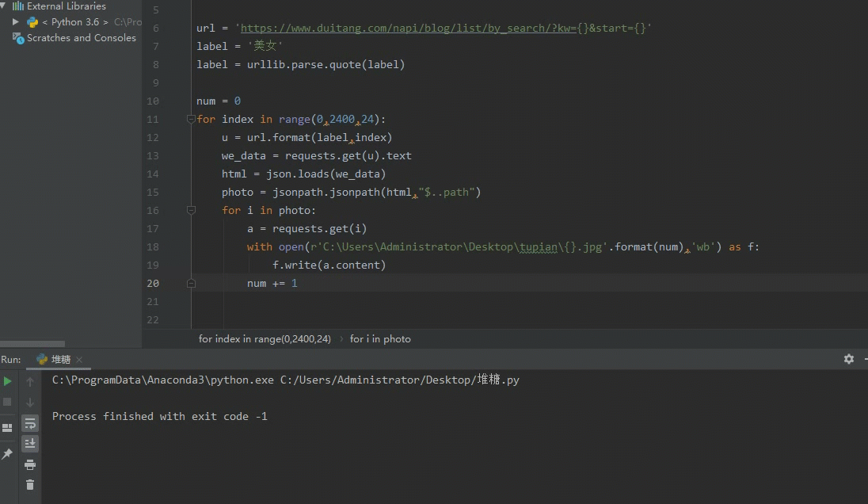
Task: Collapse the for index loop fold marker
Action: click(191, 119)
